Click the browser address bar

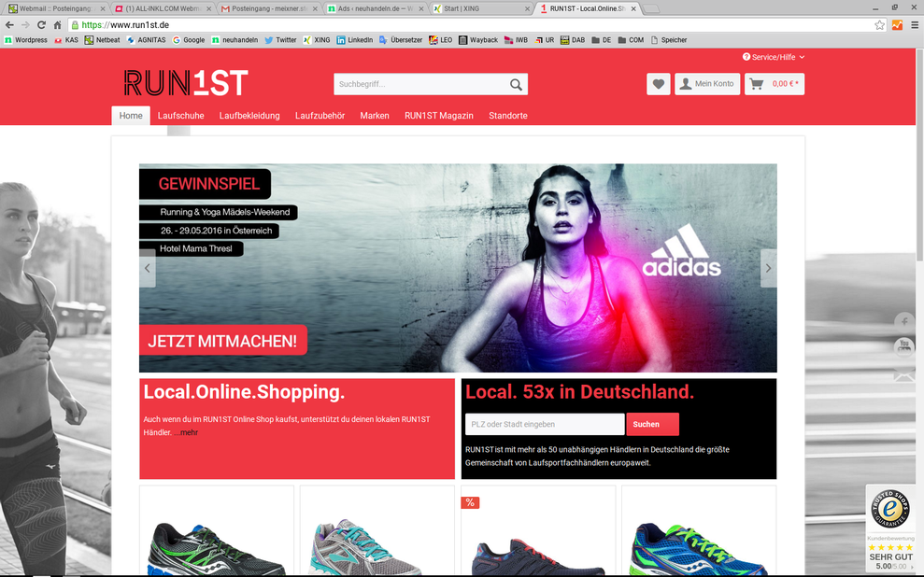click(x=472, y=24)
